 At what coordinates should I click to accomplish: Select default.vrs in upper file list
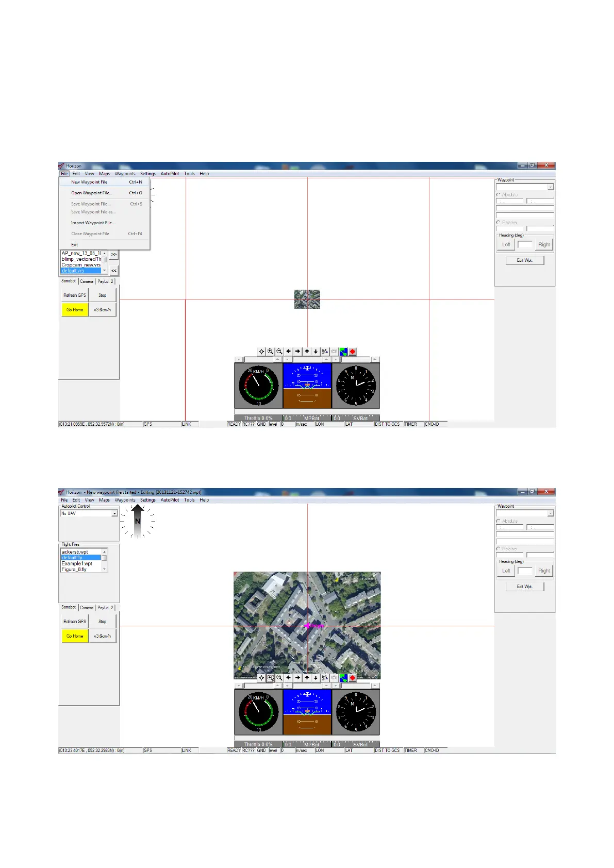click(81, 271)
